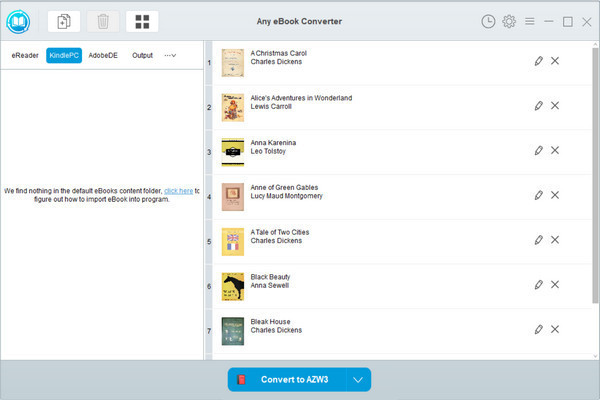600x400 pixels.
Task: Remove Alice's Adventures in Wonderland from list
Action: (x=555, y=105)
